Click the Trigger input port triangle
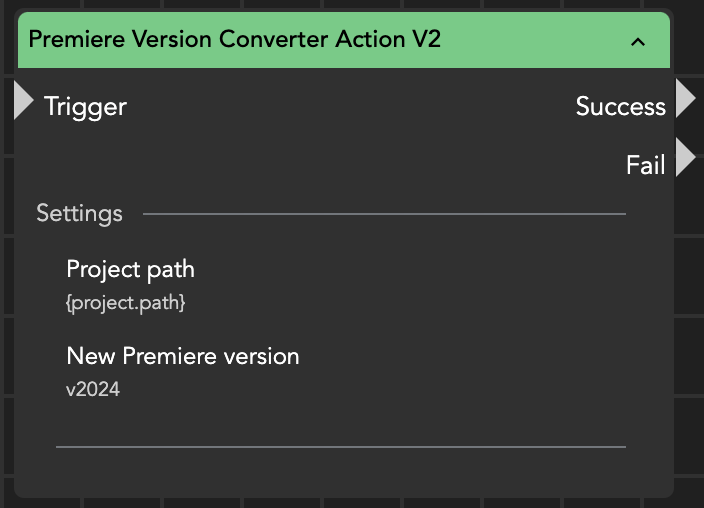The height and width of the screenshot is (508, 704). pos(23,102)
